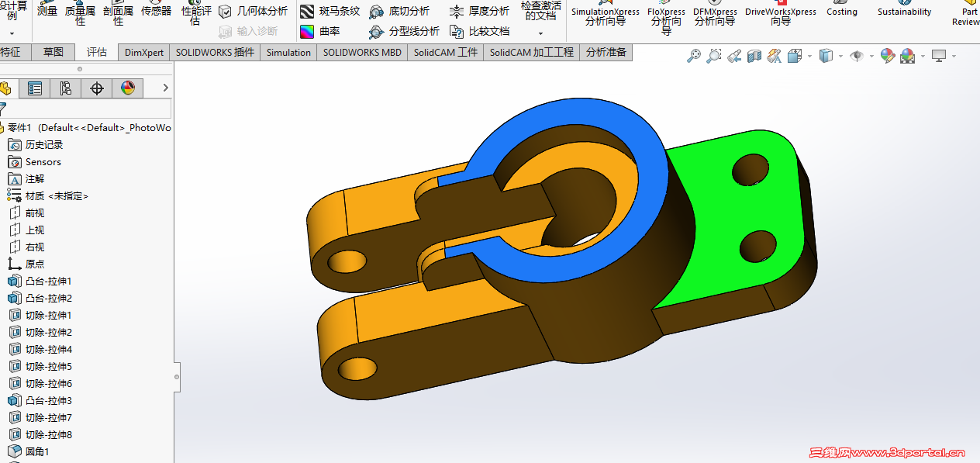The height and width of the screenshot is (463, 980).
Task: Select the 前视 plane
Action: [26, 213]
